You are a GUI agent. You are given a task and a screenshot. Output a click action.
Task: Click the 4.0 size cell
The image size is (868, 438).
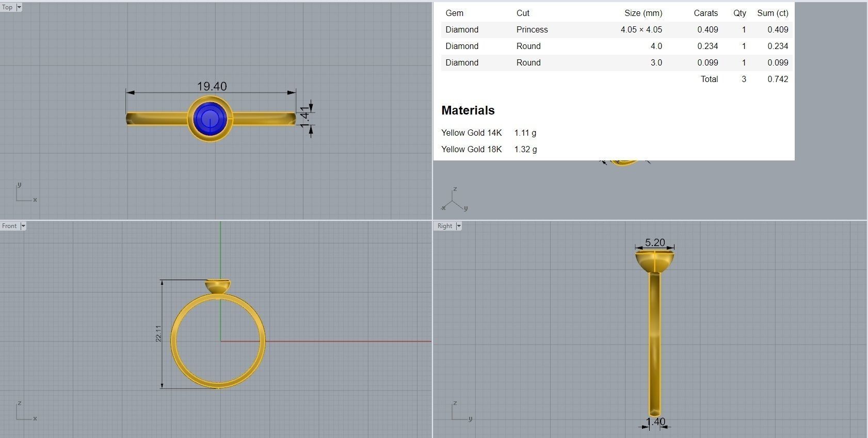click(656, 46)
